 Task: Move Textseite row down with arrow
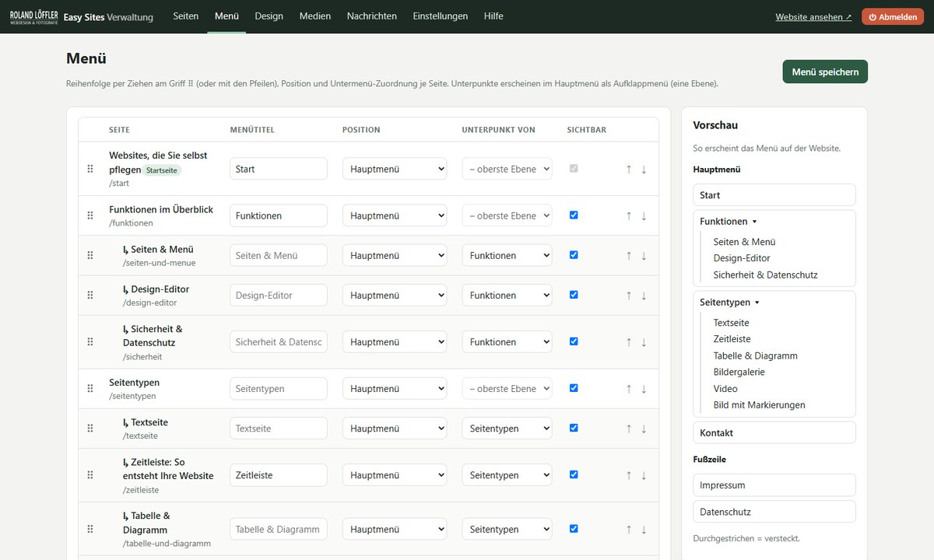(644, 429)
